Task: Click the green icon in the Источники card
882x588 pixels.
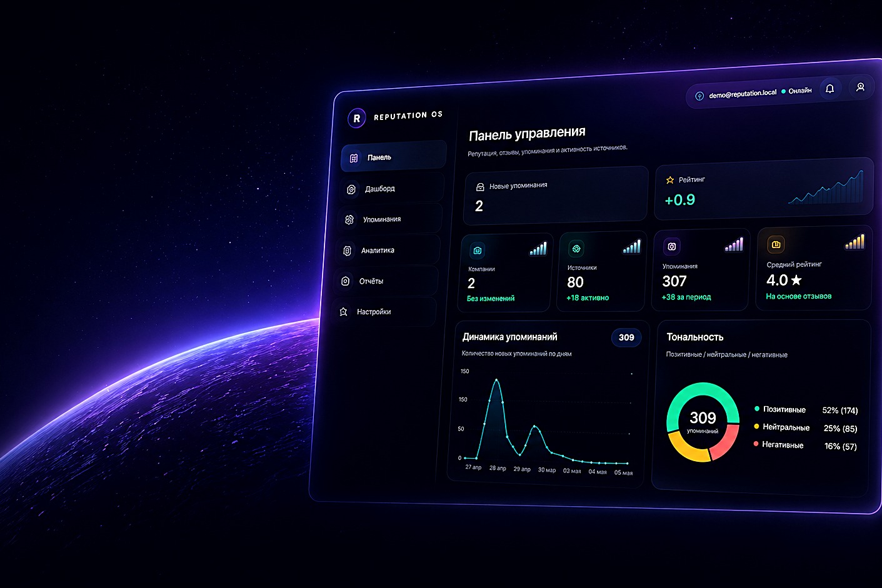Action: coord(576,249)
